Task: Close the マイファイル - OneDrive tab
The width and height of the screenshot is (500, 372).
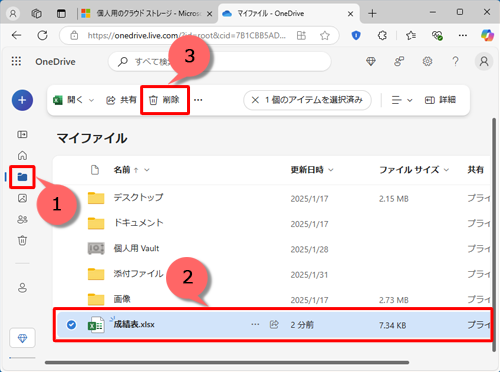Action: pyautogui.click(x=350, y=14)
